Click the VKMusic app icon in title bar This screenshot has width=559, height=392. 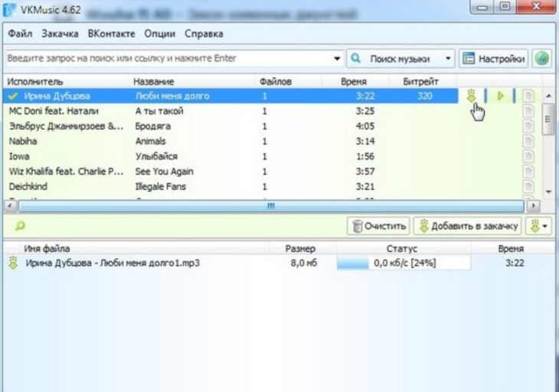[x=10, y=10]
